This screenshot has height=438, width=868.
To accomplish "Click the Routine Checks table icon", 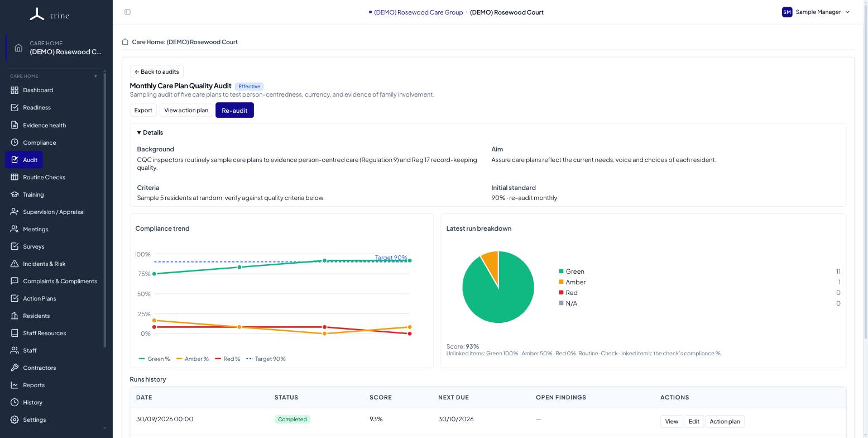I will pyautogui.click(x=15, y=177).
